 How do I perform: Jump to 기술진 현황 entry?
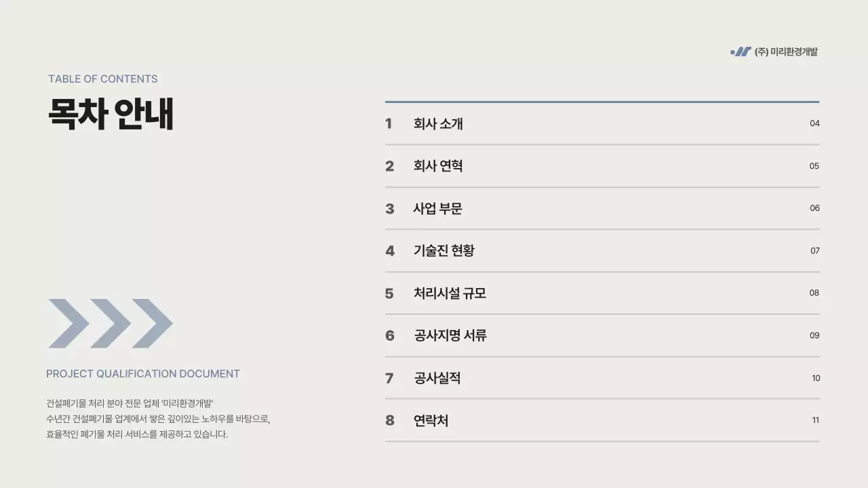click(443, 251)
